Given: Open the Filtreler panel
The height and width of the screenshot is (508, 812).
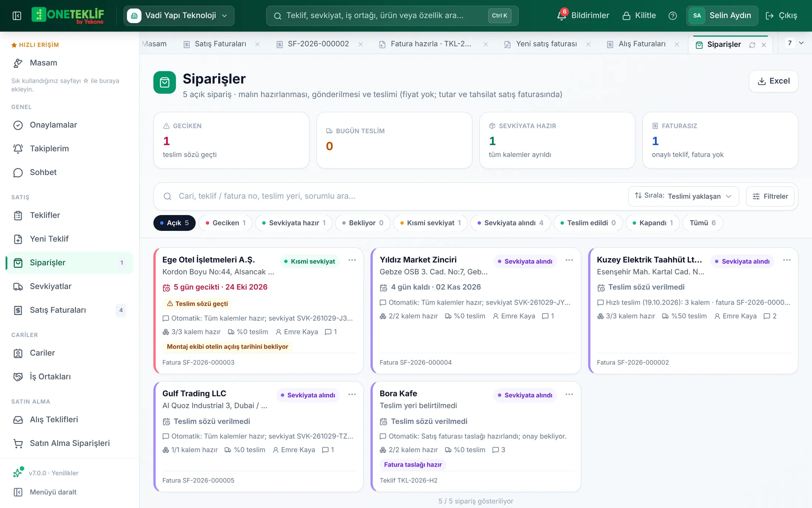Looking at the screenshot, I should tap(770, 196).
